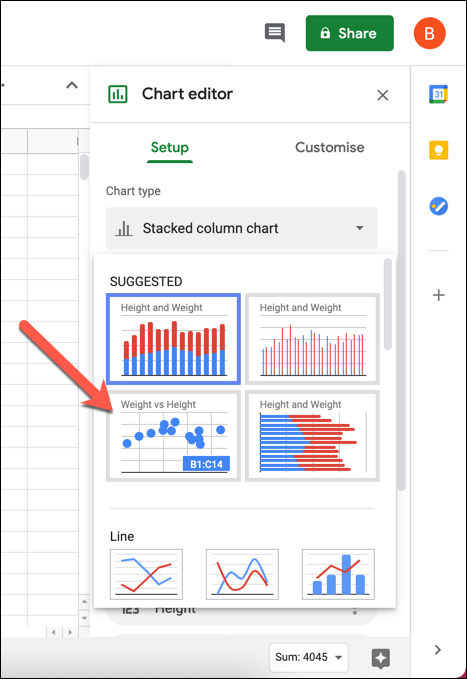The height and width of the screenshot is (679, 467).
Task: Switch to the Customise tab
Action: click(330, 148)
